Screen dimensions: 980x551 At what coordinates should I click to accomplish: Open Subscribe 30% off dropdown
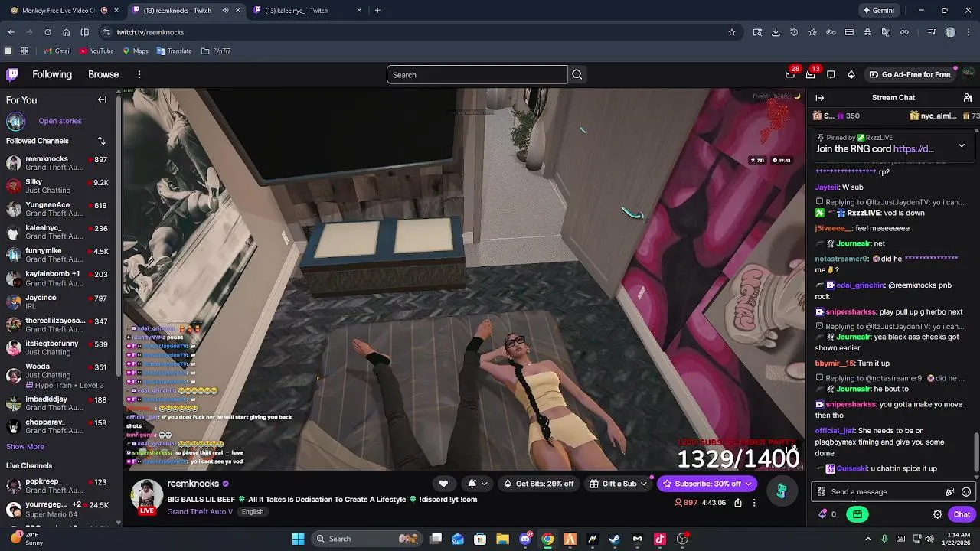click(x=707, y=484)
